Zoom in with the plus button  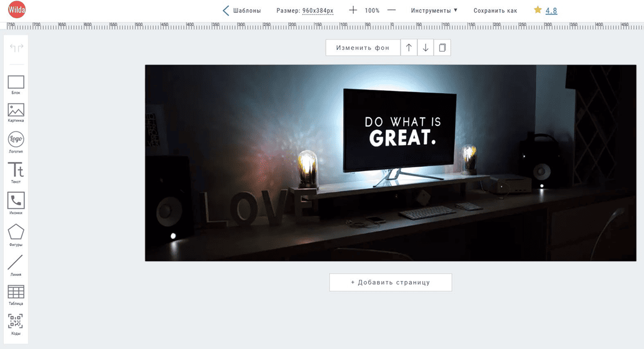(353, 10)
